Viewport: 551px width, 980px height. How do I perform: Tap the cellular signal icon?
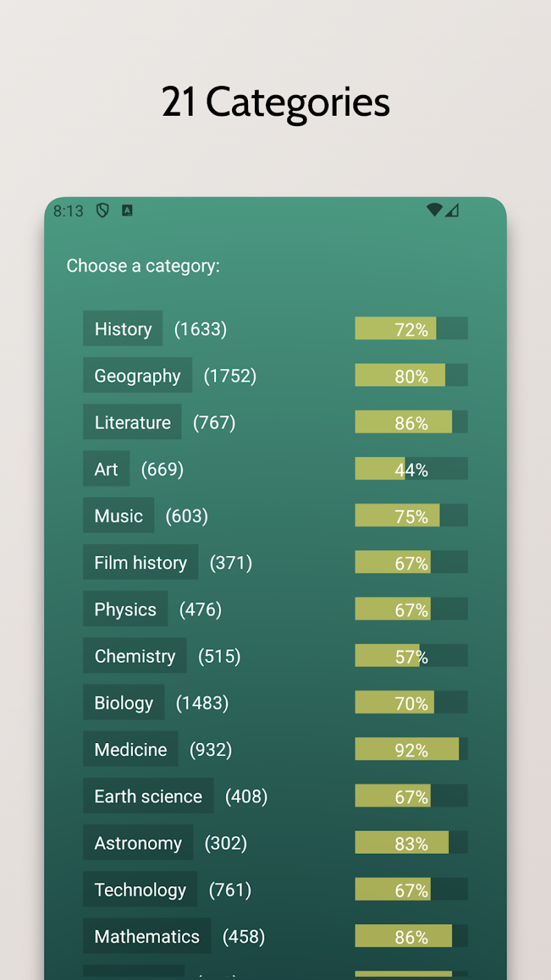click(x=452, y=210)
